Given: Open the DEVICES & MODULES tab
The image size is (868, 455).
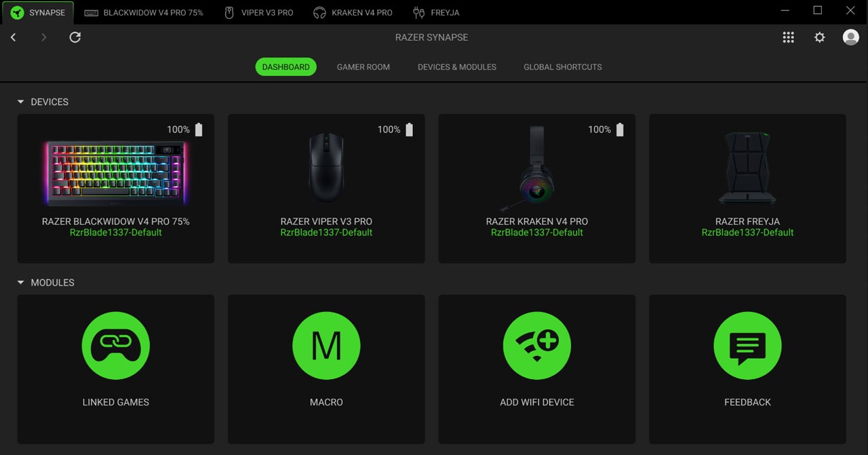Looking at the screenshot, I should tap(457, 67).
